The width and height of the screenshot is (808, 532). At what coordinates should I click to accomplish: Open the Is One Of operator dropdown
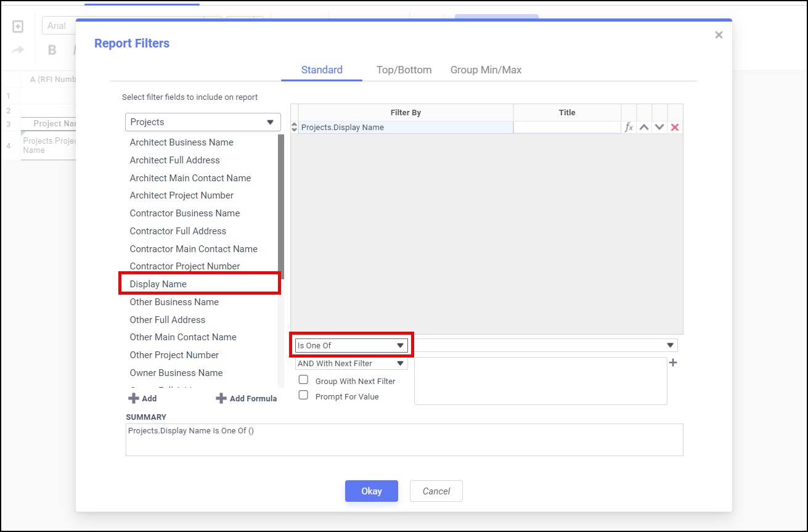pyautogui.click(x=351, y=345)
